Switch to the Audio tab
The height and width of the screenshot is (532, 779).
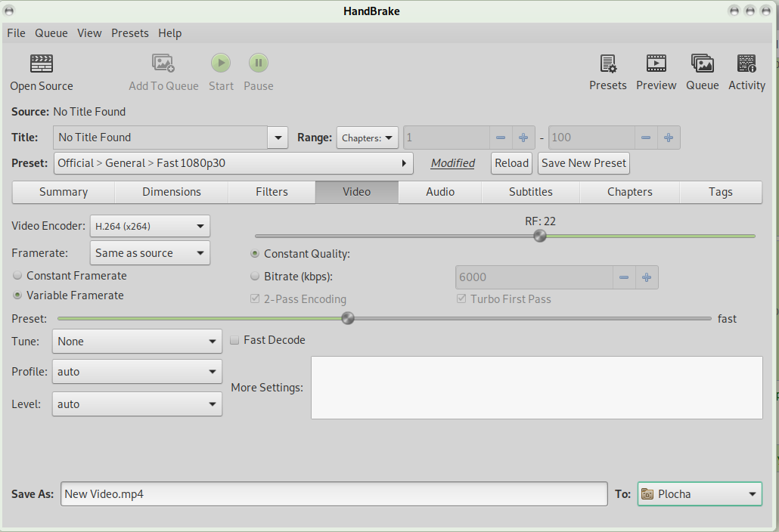coord(440,192)
